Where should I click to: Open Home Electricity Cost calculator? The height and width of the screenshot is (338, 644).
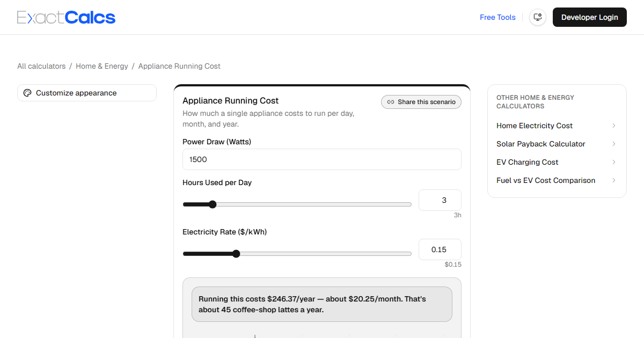pos(557,126)
